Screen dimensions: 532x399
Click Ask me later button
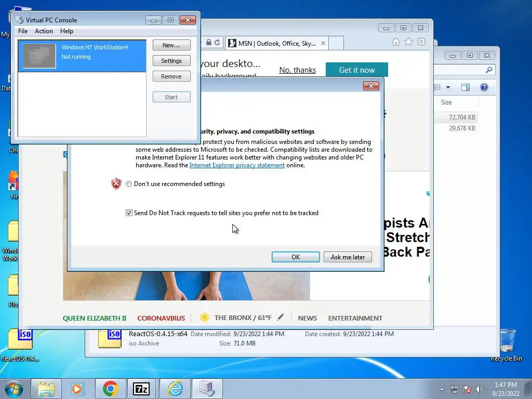348,257
